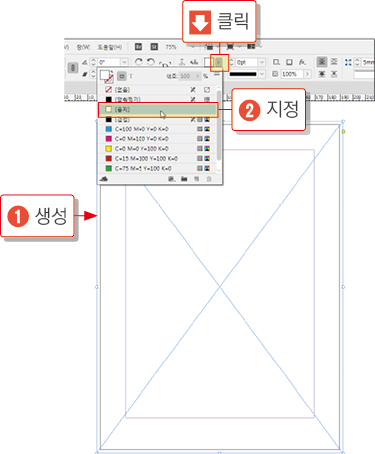
Task: Click the stroke weight 0pt input field
Action: [x=247, y=62]
